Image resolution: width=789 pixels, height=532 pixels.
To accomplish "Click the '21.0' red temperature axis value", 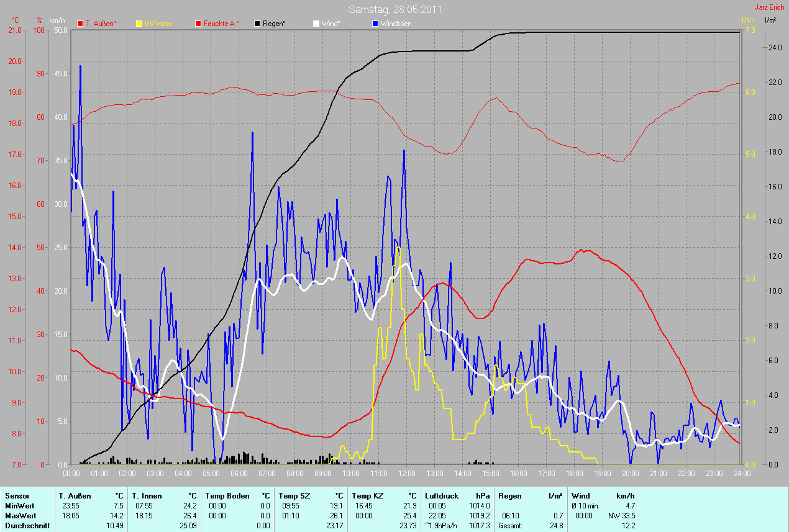I will [15, 30].
